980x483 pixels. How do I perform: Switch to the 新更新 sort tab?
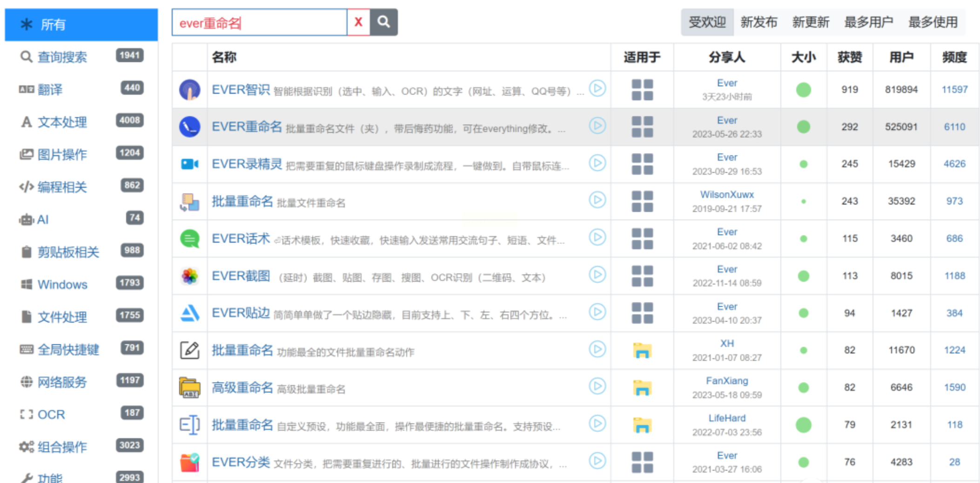click(x=811, y=22)
